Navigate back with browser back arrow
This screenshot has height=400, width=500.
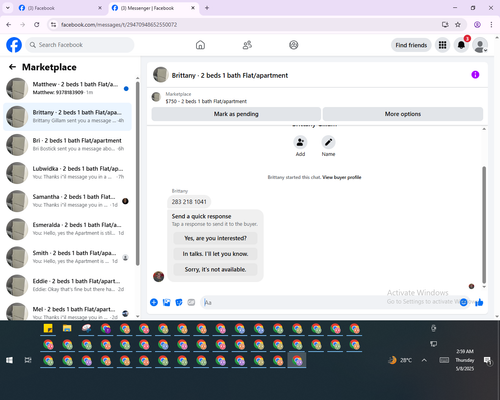(x=9, y=24)
